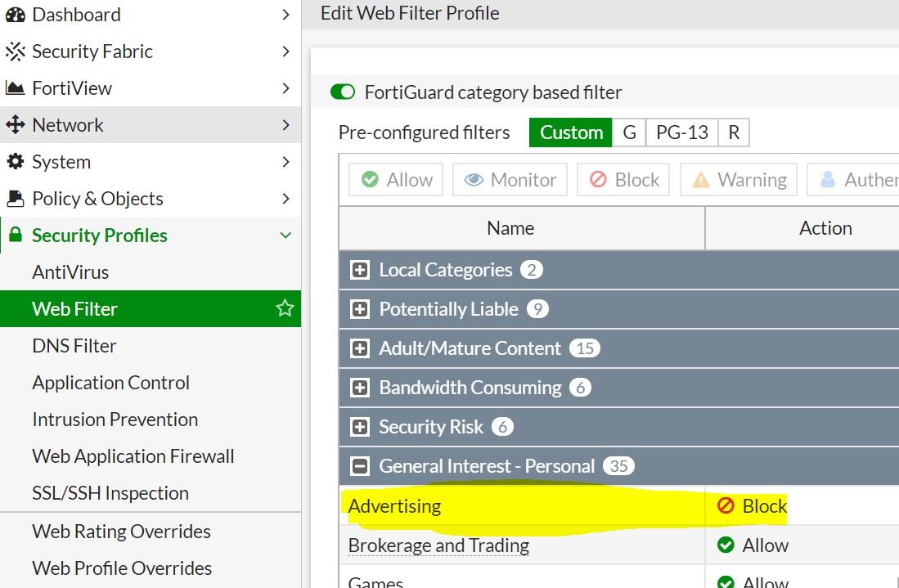Screen dimensions: 899x588
Task: Open the Web Filter menu item
Action: click(151, 308)
